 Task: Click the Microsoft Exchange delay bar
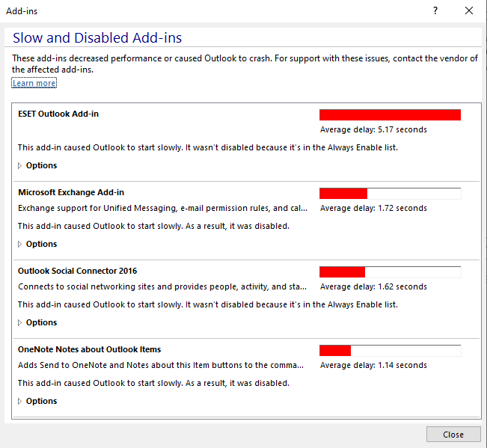(390, 193)
